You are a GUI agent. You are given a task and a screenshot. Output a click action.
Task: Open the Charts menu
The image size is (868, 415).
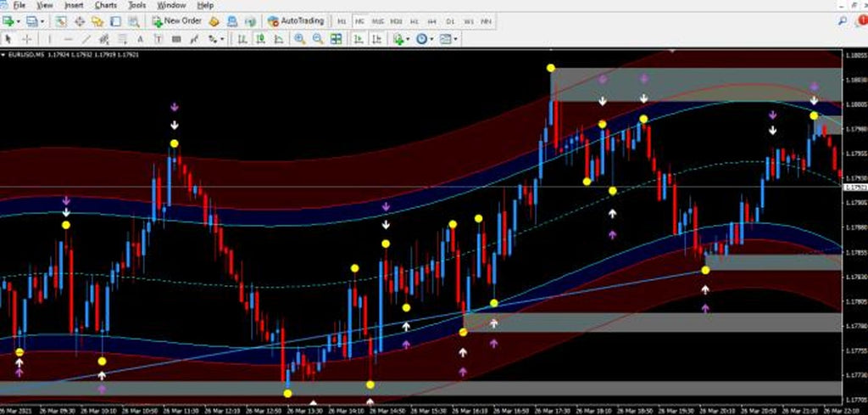pyautogui.click(x=106, y=5)
